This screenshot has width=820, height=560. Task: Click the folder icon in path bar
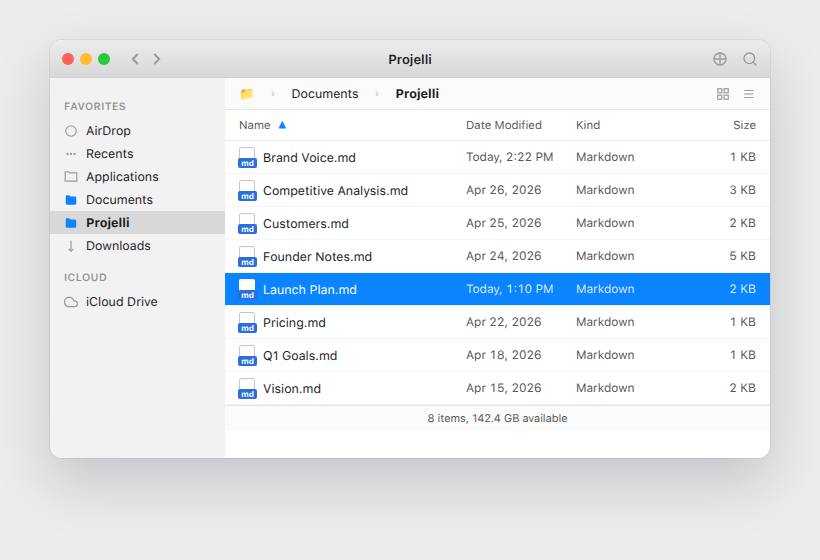click(x=247, y=94)
